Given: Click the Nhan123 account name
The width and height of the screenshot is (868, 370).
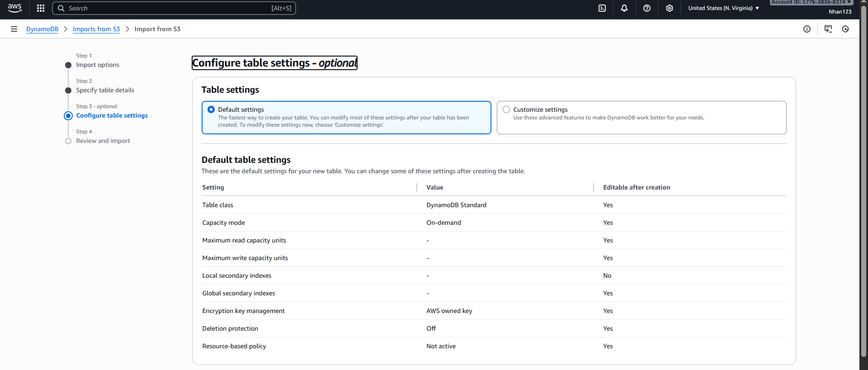Looking at the screenshot, I should click(840, 12).
